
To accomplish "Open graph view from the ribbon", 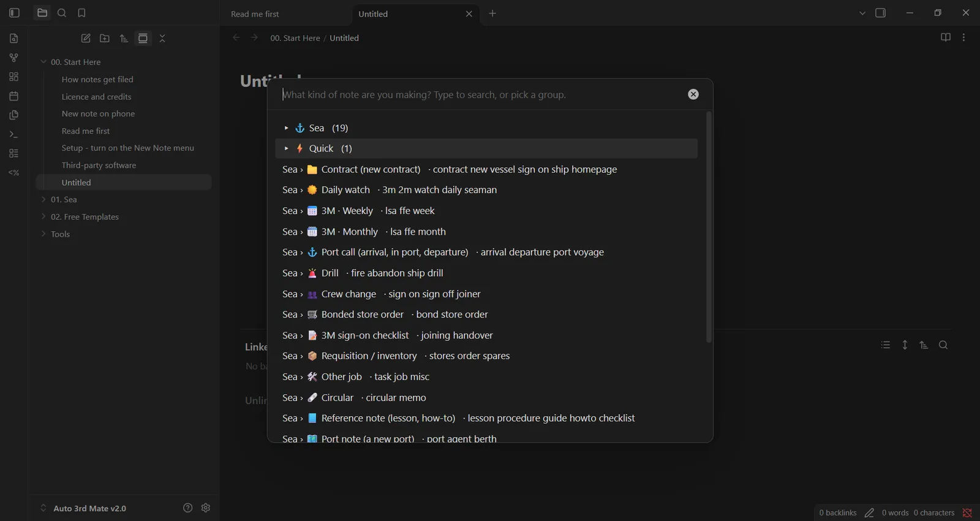I will (14, 58).
